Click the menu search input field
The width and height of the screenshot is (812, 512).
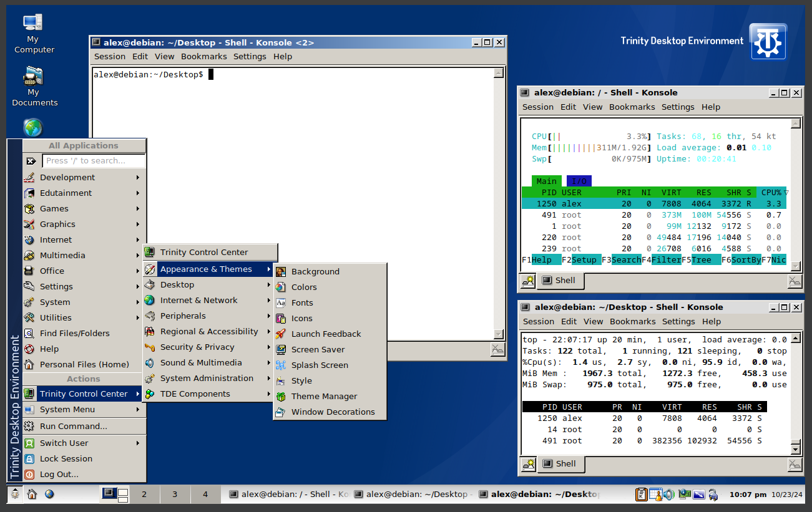pyautogui.click(x=94, y=161)
